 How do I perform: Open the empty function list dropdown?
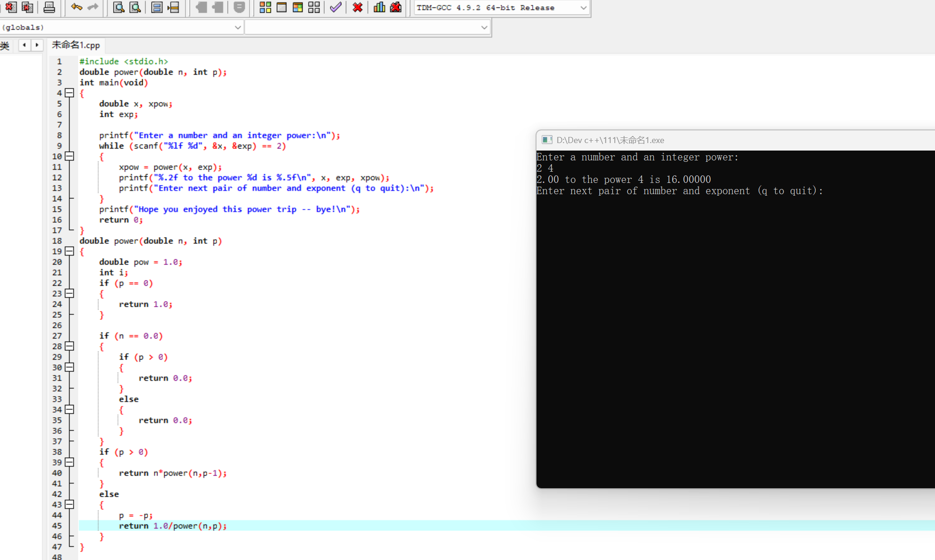[x=484, y=27]
